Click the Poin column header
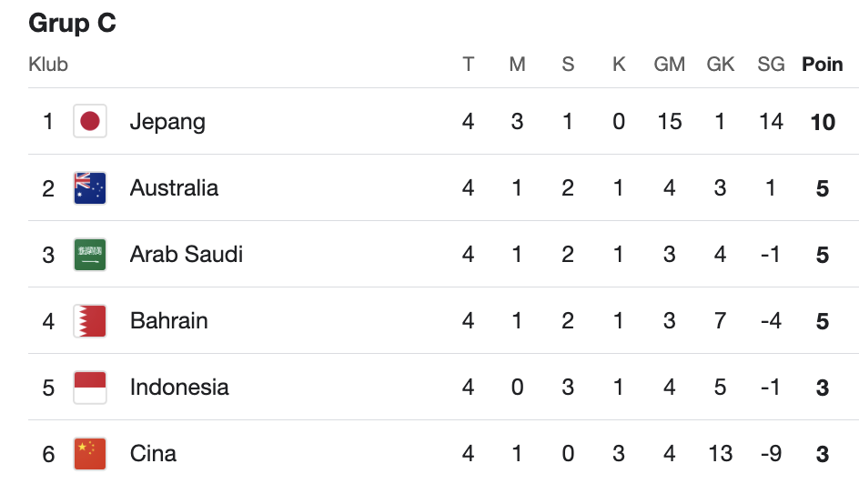859x504 pixels. 823,64
